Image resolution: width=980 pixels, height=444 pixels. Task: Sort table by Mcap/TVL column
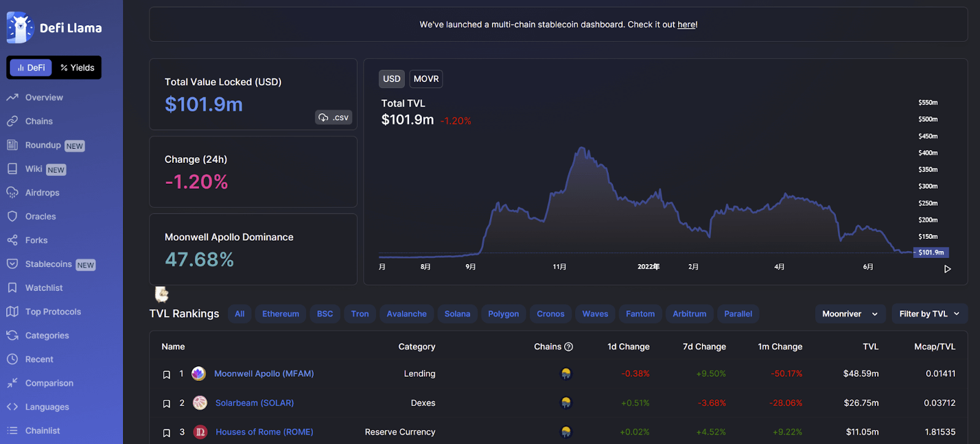pyautogui.click(x=935, y=347)
